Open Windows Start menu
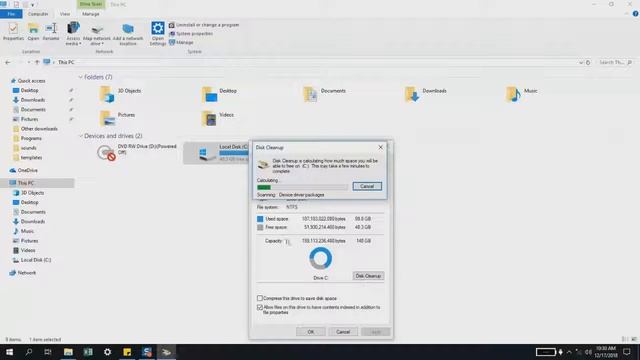 [x=9, y=352]
